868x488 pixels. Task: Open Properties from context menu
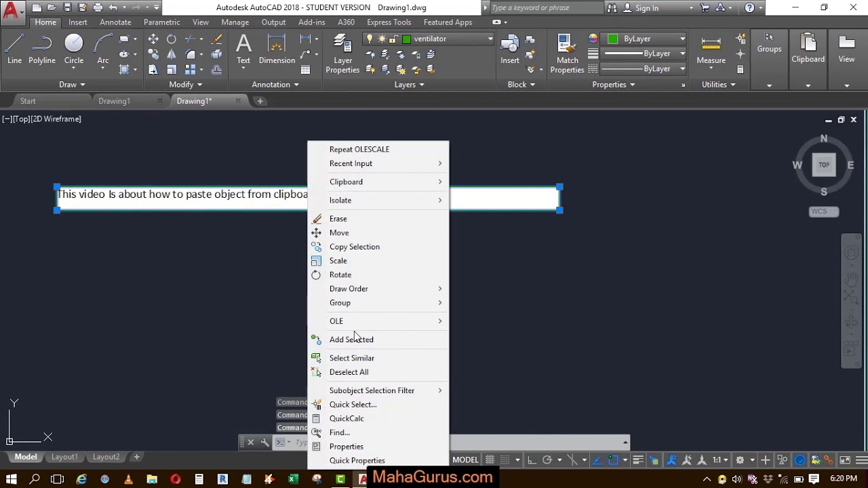[378, 447]
